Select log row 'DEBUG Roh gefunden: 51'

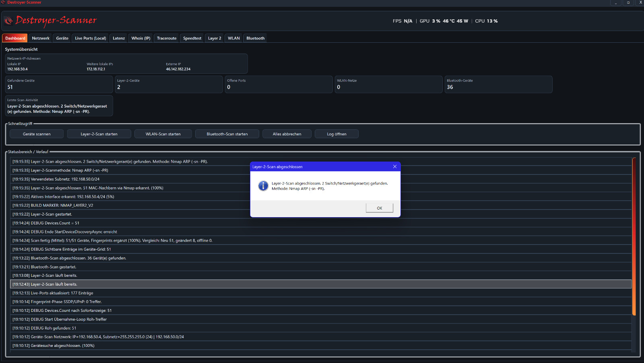click(x=321, y=328)
